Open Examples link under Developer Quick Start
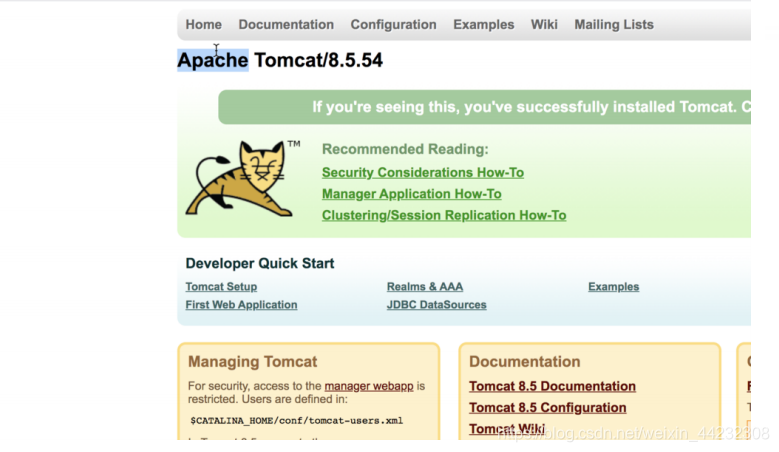Screen dimensions: 779x452 (x=614, y=287)
